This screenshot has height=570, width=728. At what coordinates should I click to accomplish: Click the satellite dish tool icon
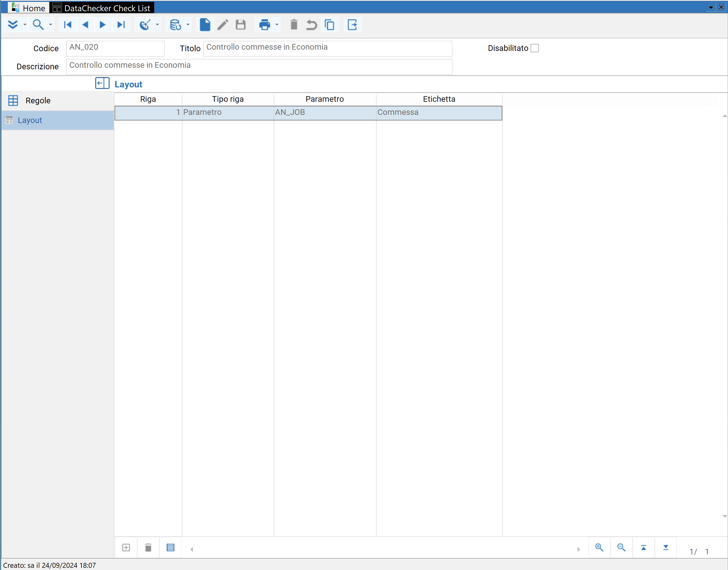point(145,25)
